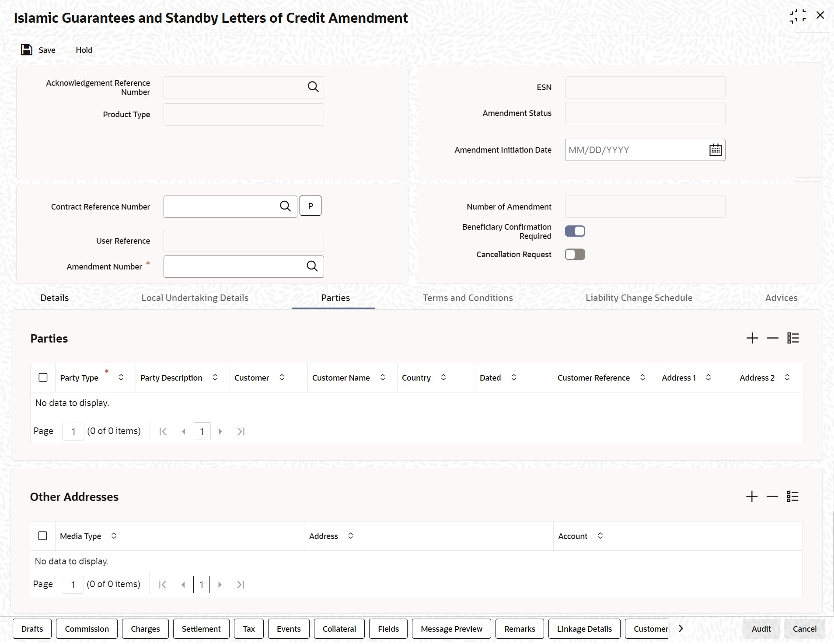This screenshot has width=834, height=644.
Task: Enable the Cancellation Request toggle
Action: (x=575, y=255)
